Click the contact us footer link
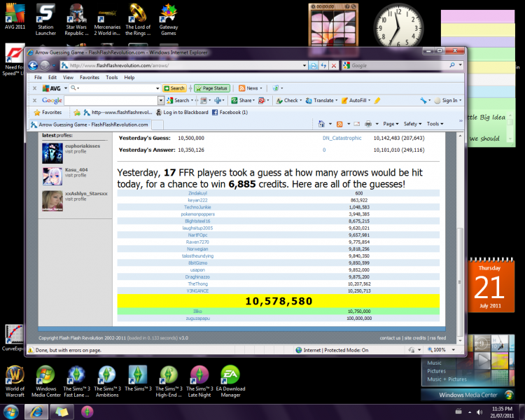This screenshot has width=525, height=420. tap(390, 338)
